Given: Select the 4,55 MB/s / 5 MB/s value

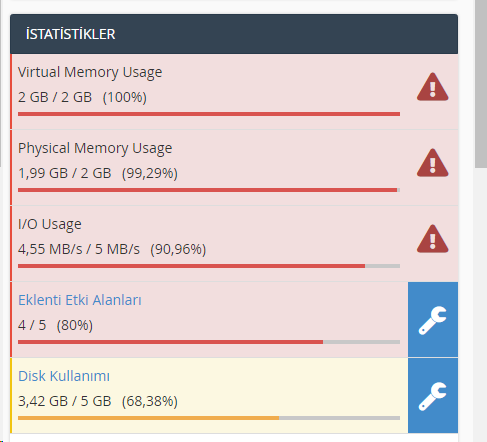Looking at the screenshot, I should pos(79,249).
